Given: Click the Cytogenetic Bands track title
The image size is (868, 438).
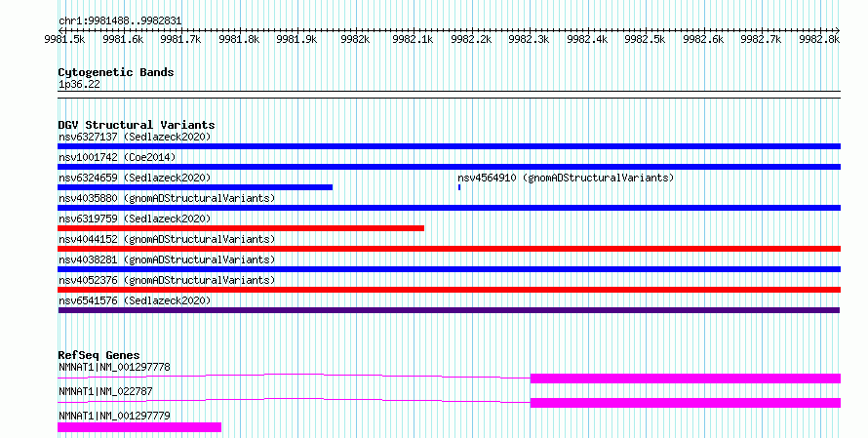Looking at the screenshot, I should pos(116,72).
